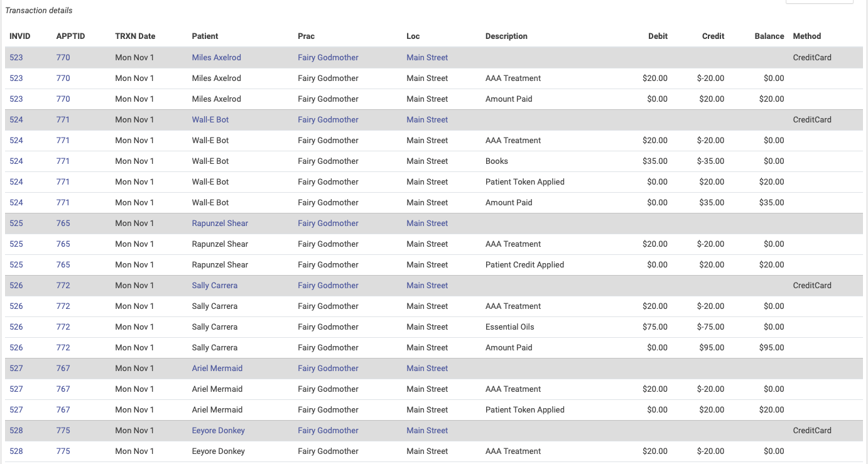Image resolution: width=868 pixels, height=464 pixels.
Task: Click the Credit column header
Action: coord(713,36)
